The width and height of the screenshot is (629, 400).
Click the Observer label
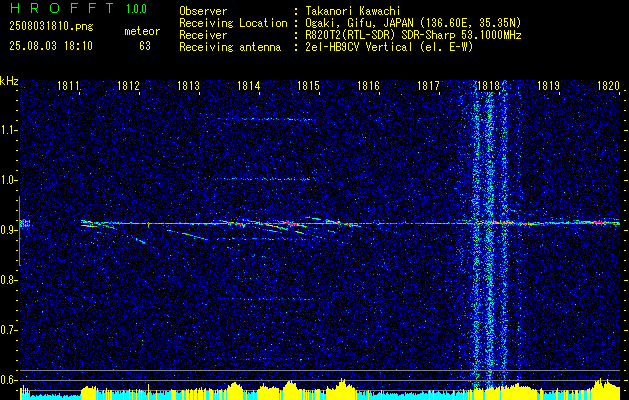tap(203, 11)
